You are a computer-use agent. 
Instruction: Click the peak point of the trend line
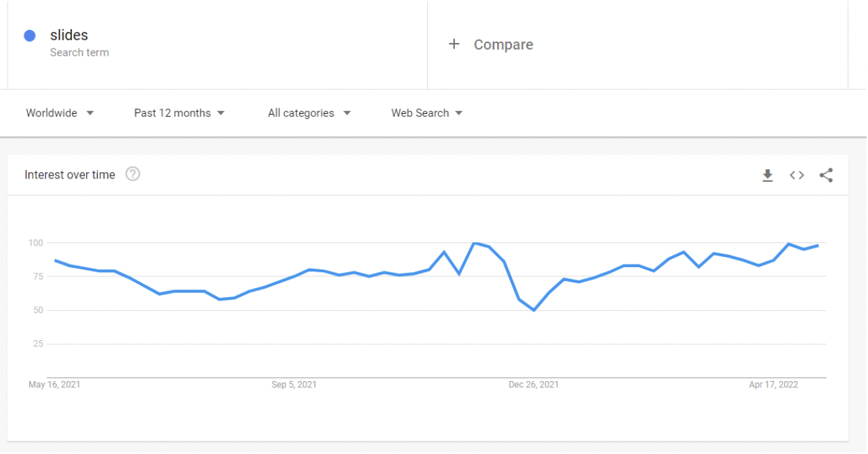pos(476,243)
